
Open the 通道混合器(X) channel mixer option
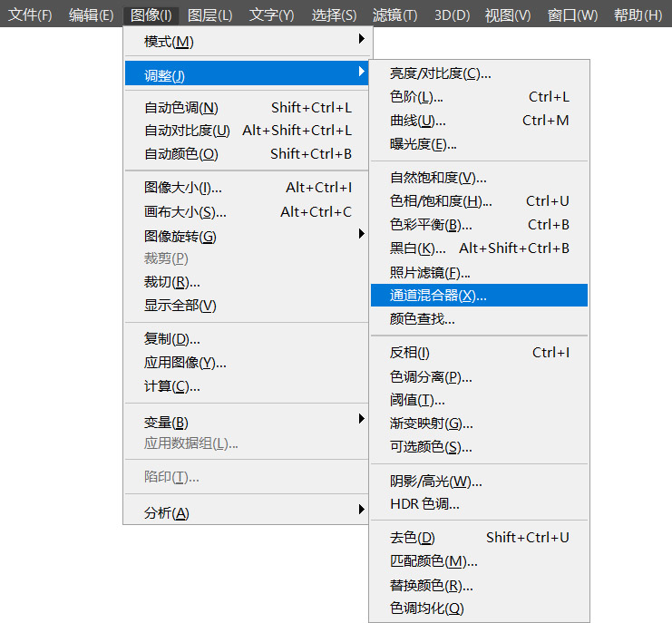(479, 296)
